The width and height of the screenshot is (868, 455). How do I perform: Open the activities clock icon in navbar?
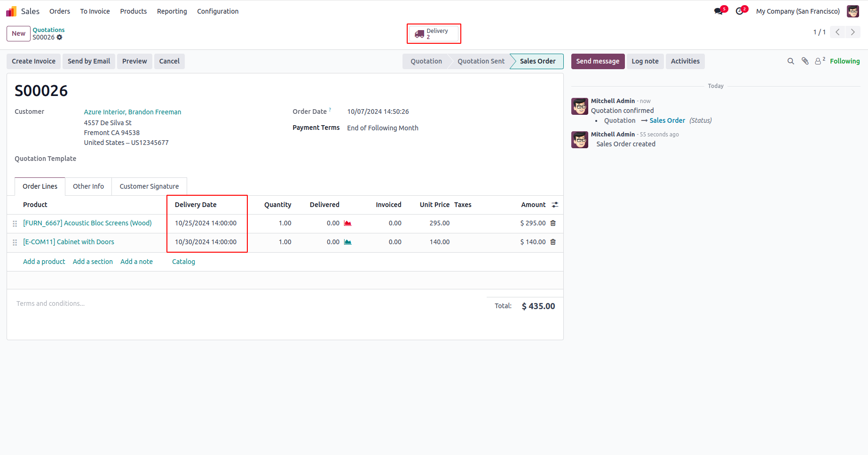pos(740,11)
